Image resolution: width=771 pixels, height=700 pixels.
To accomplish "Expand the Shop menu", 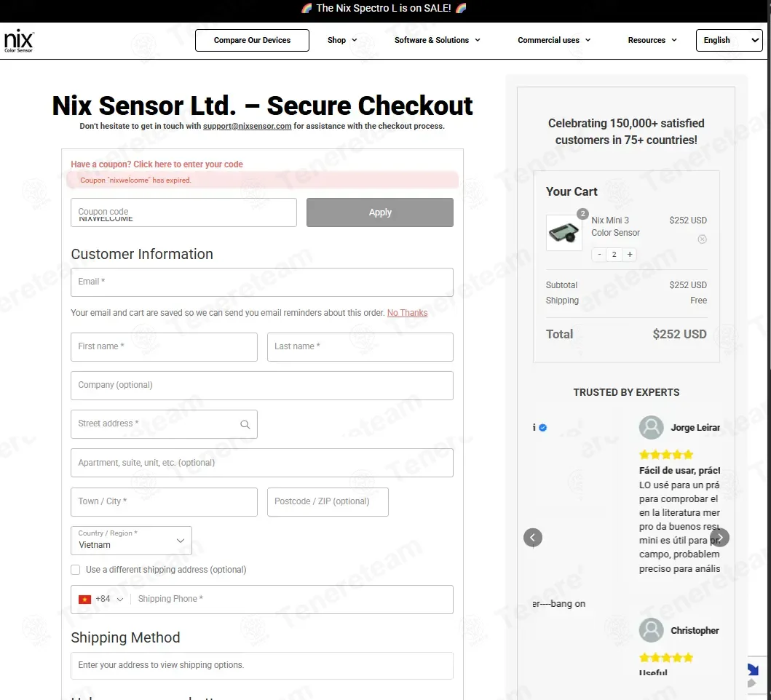I will 342,40.
